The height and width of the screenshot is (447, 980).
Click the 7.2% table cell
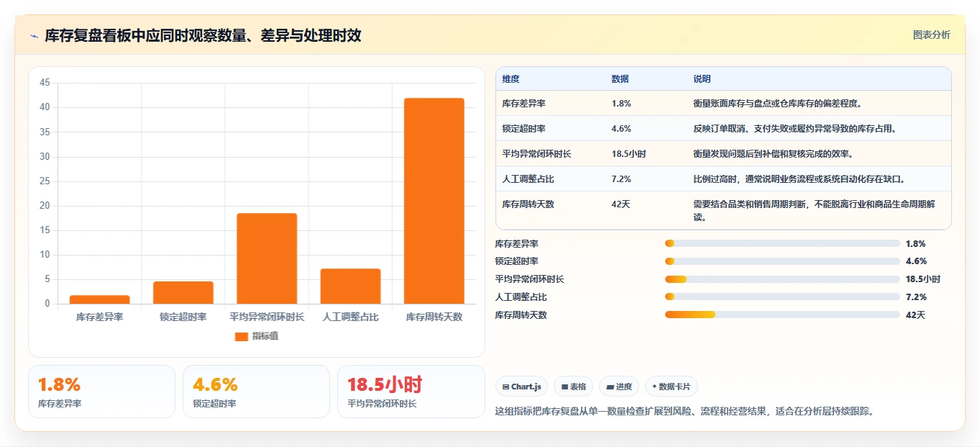pyautogui.click(x=621, y=179)
